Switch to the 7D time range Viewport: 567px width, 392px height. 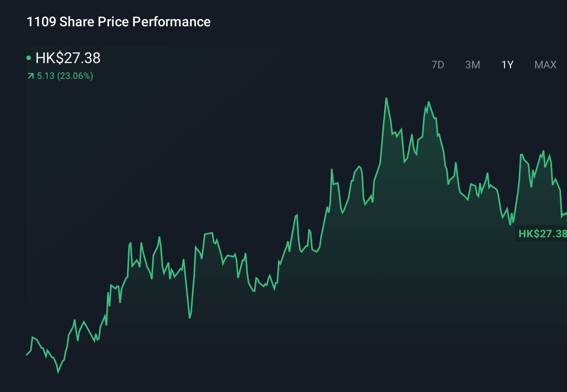pos(438,65)
